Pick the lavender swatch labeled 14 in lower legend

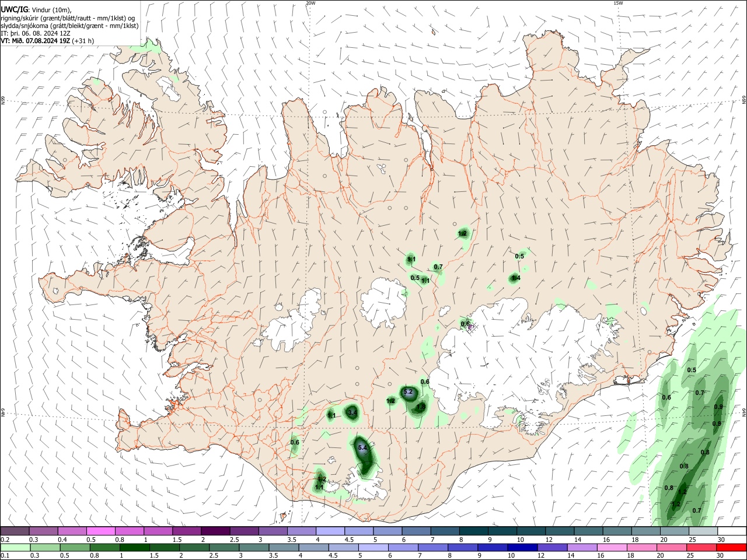581,547
